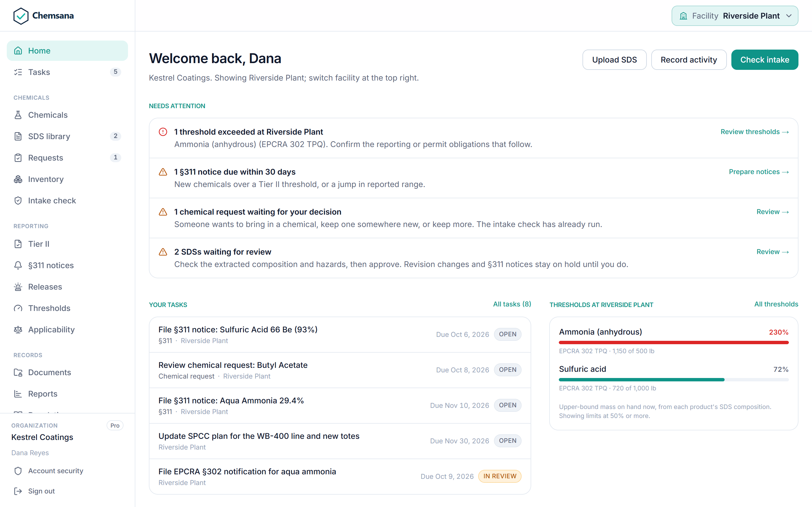Screen dimensions: 812x507
Task: Open the Account security shield icon
Action: click(18, 471)
